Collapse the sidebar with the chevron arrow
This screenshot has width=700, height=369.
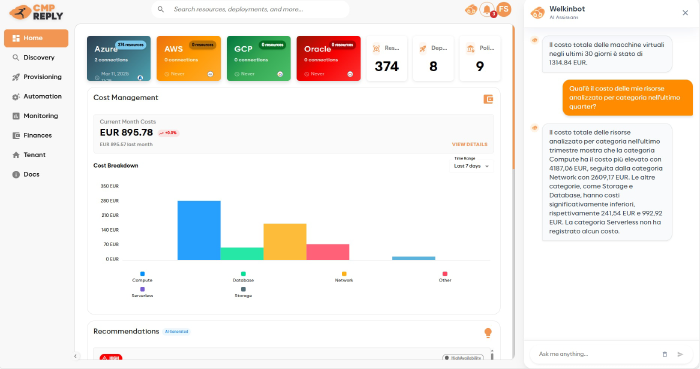pyautogui.click(x=75, y=356)
